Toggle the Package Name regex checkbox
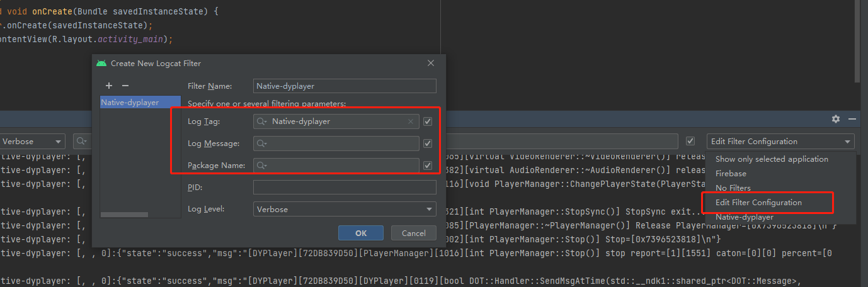This screenshot has width=868, height=287. [x=428, y=166]
